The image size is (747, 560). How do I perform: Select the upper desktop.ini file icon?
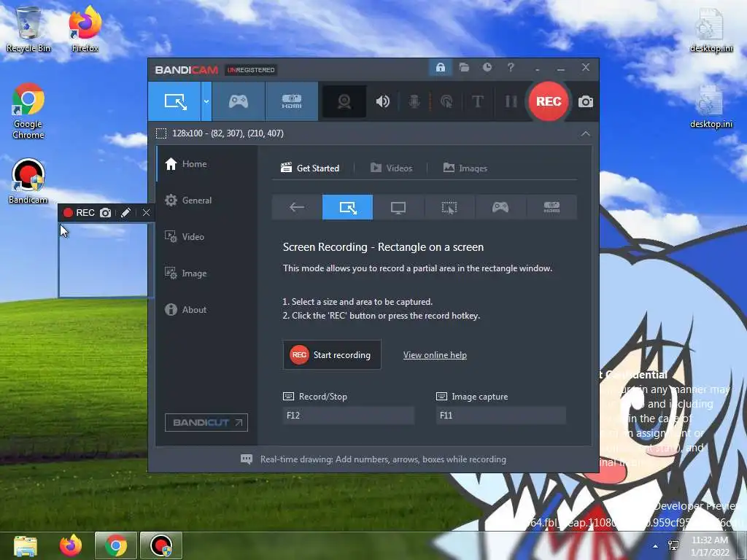coord(711,31)
